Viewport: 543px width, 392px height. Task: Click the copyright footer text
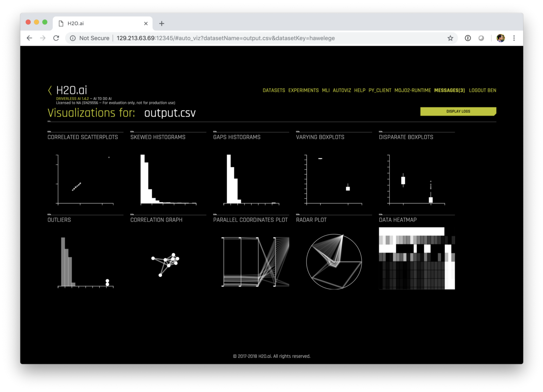272,356
